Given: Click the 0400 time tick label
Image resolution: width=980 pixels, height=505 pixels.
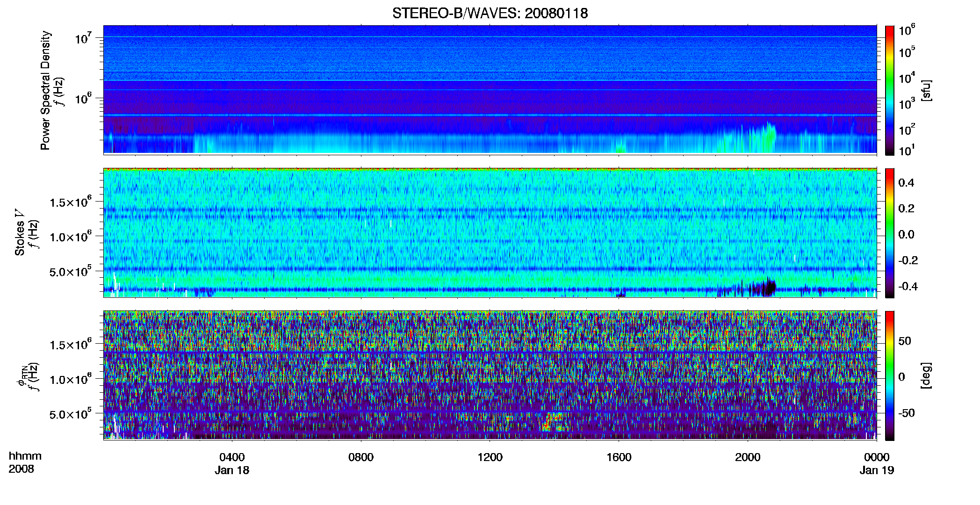Looking at the screenshot, I should [232, 457].
